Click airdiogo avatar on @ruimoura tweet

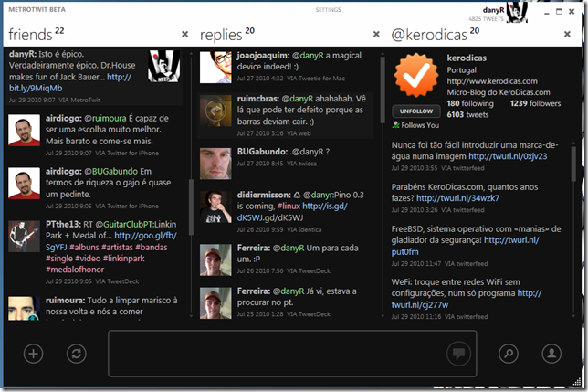coord(24,130)
